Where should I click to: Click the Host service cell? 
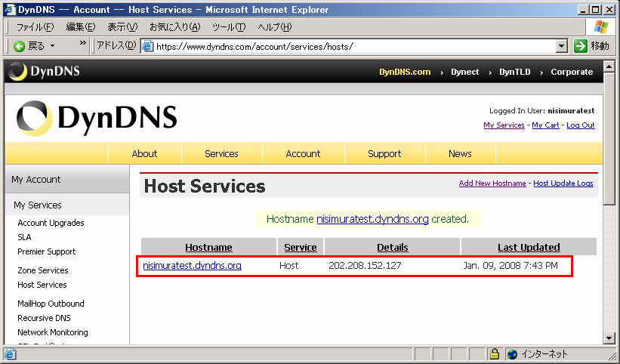[289, 266]
